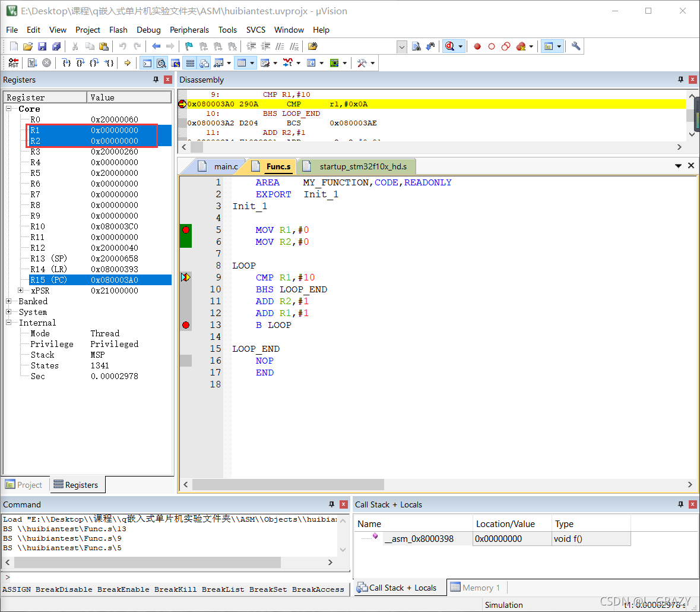Toggle the Disassembly Window toolbar button
Viewport: 700px width, 612px height.
pos(161,63)
